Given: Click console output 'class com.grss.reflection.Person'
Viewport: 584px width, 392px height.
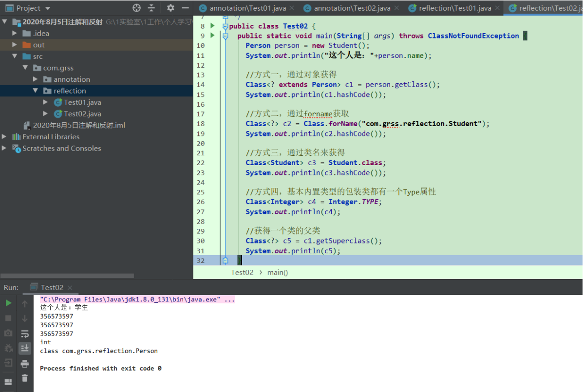Looking at the screenshot, I should [x=99, y=351].
